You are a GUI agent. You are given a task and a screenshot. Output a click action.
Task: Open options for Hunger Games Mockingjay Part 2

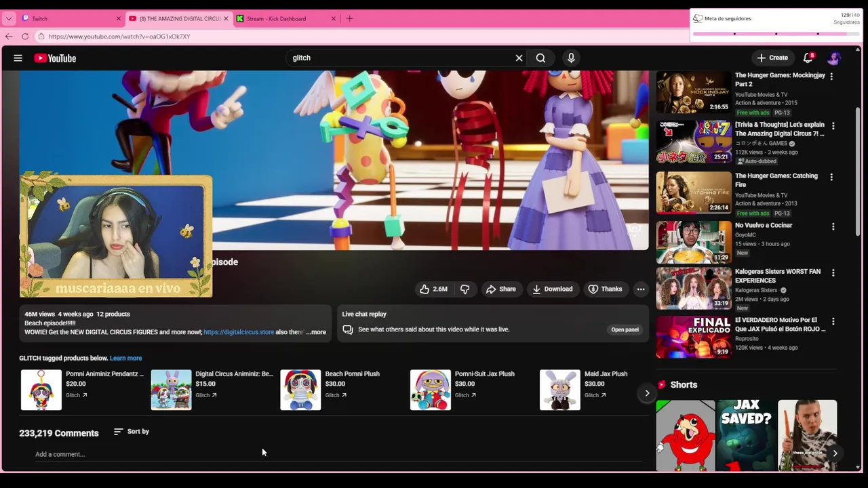(831, 77)
